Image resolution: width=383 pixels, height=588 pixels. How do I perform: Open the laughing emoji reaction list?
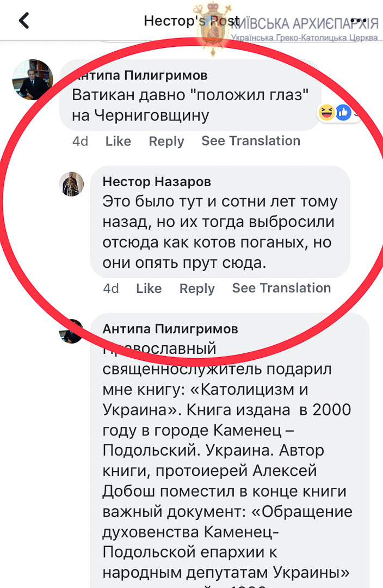[x=327, y=112]
